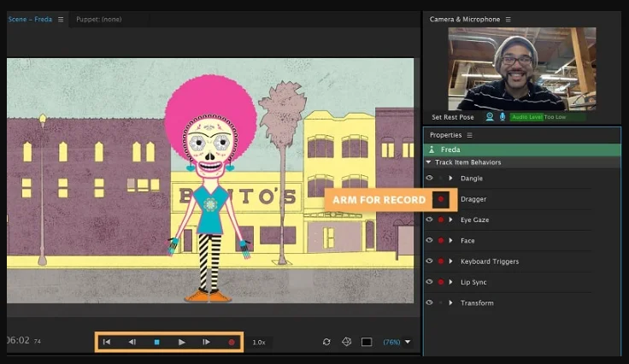Click the 74 frame rate readout
The image size is (629, 364).
[x=38, y=341]
